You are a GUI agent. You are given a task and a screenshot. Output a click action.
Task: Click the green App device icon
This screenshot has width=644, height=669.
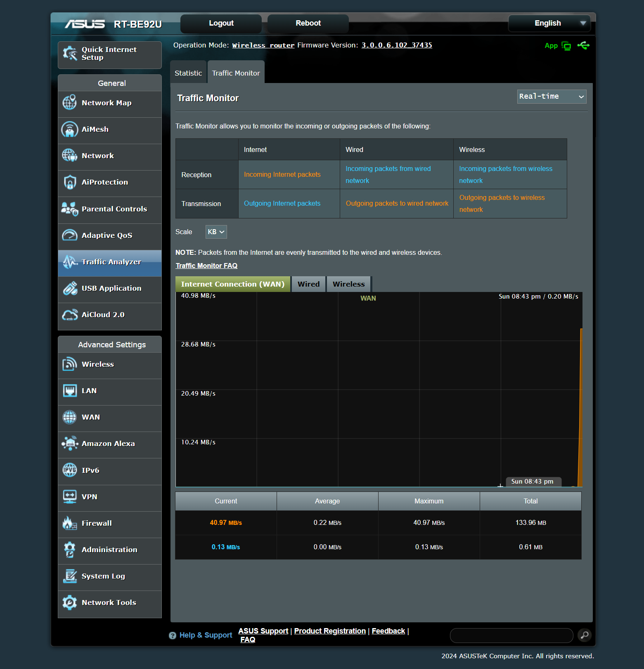click(x=566, y=46)
